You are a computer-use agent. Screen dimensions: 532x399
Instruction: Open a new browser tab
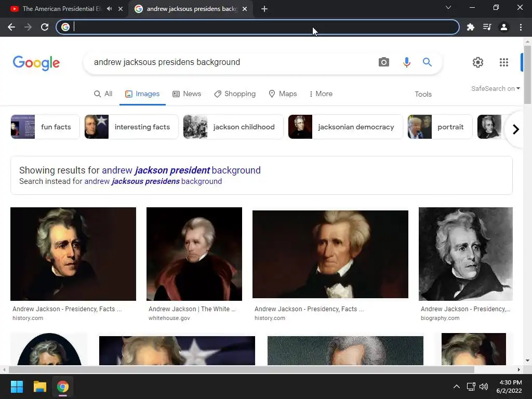pos(264,9)
